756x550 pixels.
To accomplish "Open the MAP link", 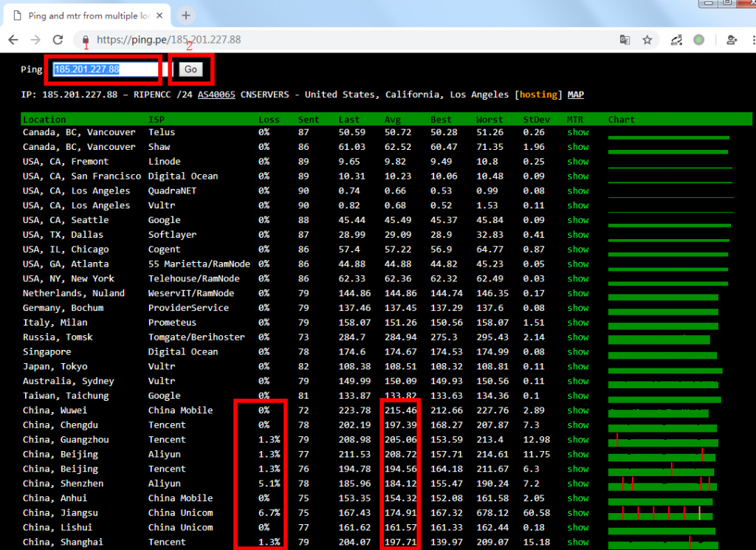I will [x=575, y=94].
